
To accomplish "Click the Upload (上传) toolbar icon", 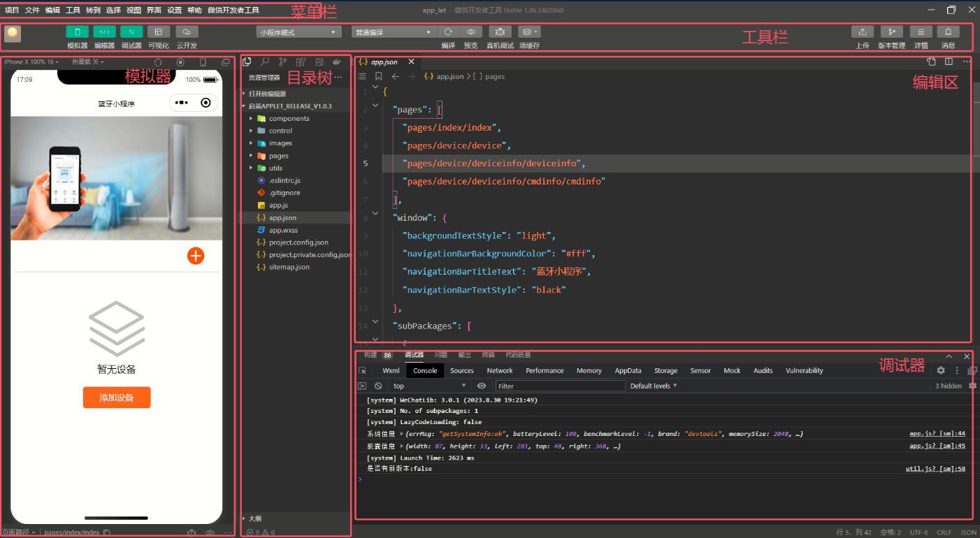I will (x=862, y=32).
